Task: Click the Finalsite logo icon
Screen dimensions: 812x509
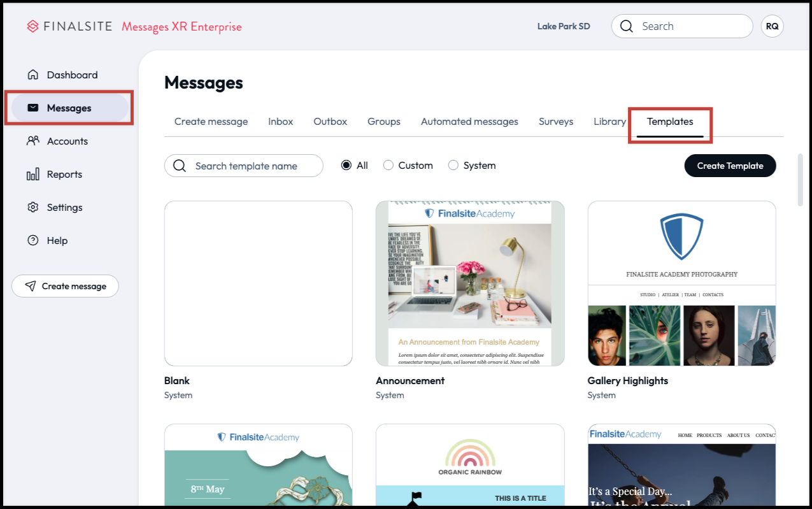Action: click(x=32, y=26)
